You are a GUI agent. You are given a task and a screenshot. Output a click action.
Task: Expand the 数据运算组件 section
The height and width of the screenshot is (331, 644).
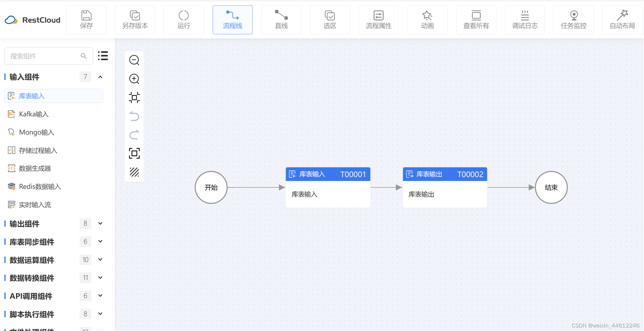(100, 259)
